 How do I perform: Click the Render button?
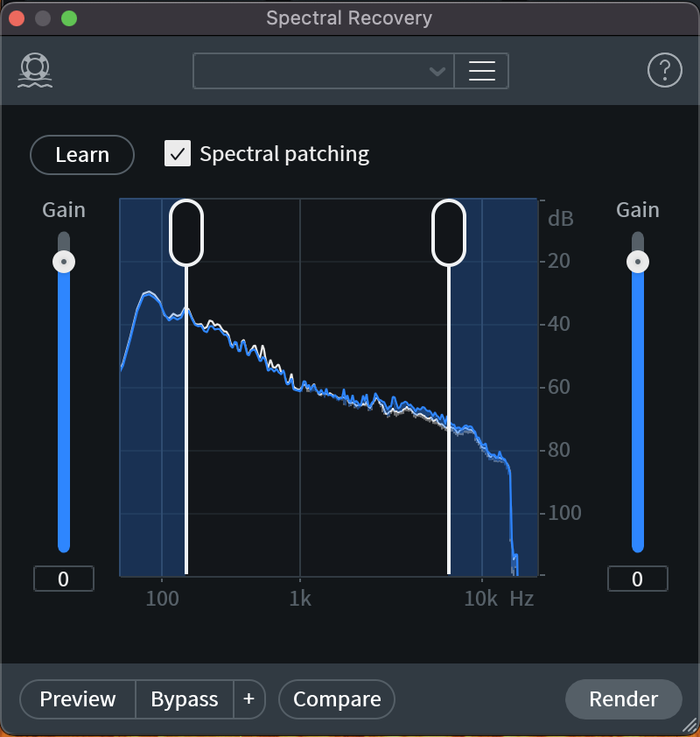point(623,699)
